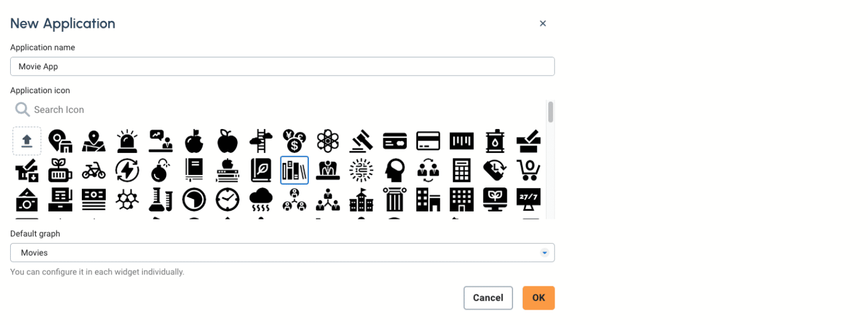The height and width of the screenshot is (325, 868).
Task: Open the Default graph dropdown arrow
Action: click(x=544, y=253)
